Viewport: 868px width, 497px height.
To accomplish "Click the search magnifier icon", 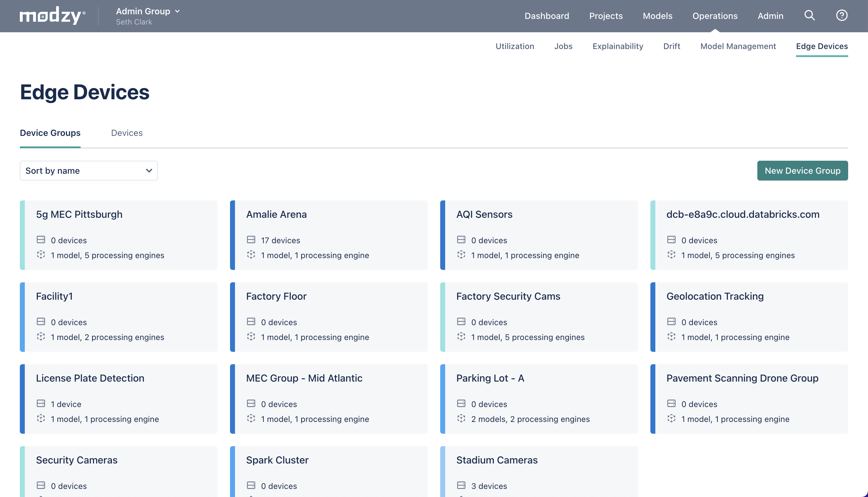I will click(x=809, y=16).
